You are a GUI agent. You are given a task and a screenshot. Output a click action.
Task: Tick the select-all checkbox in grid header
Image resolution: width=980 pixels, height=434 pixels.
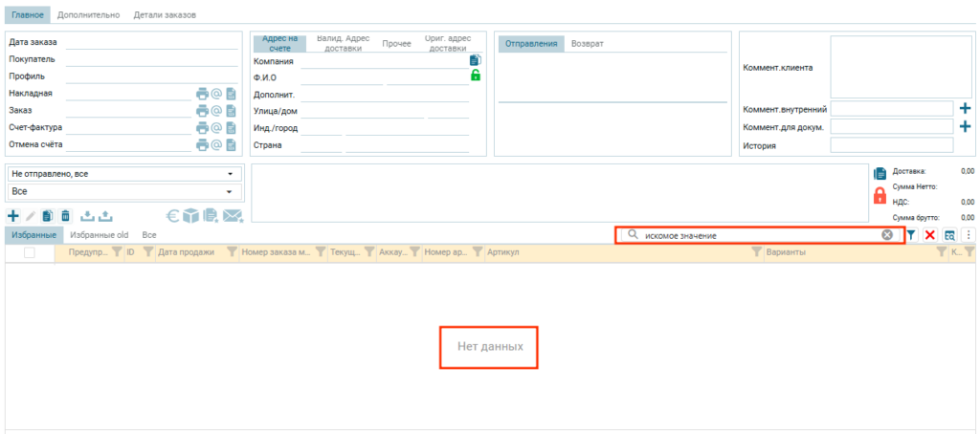pos(30,252)
